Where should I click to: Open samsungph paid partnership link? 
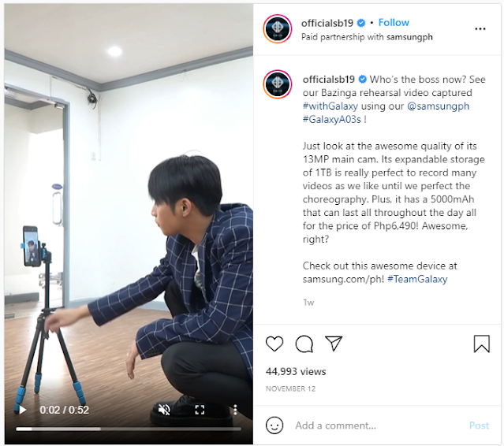point(409,37)
